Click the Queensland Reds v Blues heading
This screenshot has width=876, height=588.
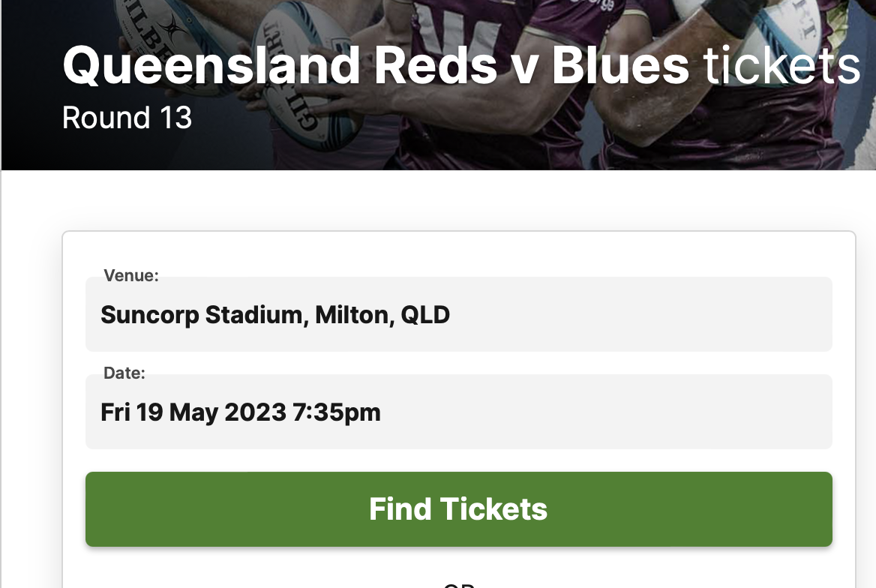tap(461, 65)
